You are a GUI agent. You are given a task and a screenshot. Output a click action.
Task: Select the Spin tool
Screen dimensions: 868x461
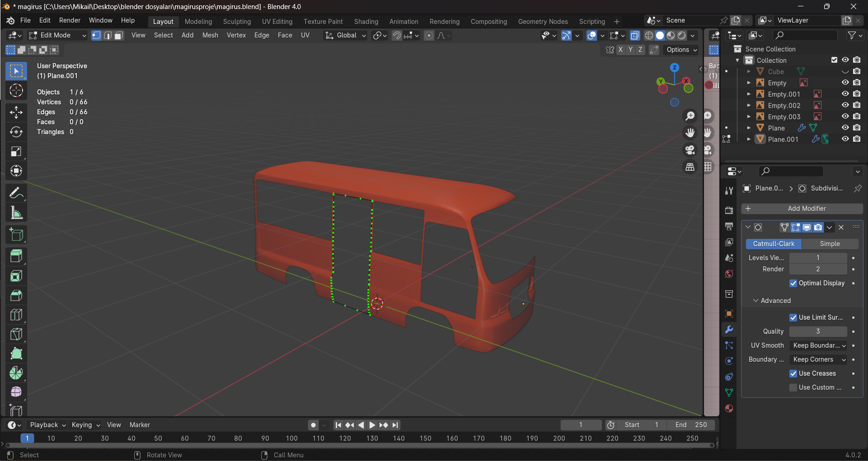click(16, 373)
